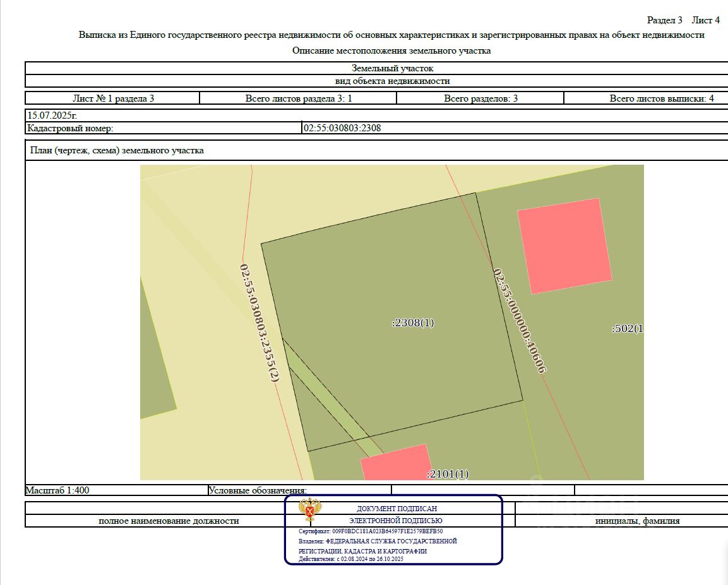Click rotated label 02:55:030803:2355(2)
728x585 pixels.
pyautogui.click(x=260, y=323)
